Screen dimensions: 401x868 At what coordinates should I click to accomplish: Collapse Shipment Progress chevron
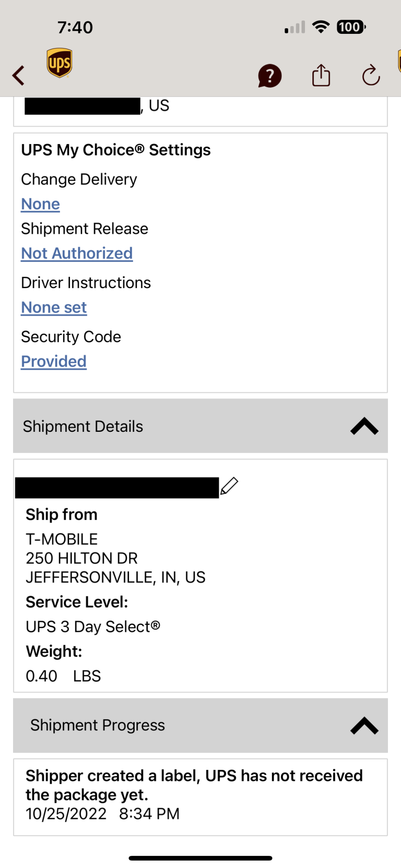click(364, 725)
